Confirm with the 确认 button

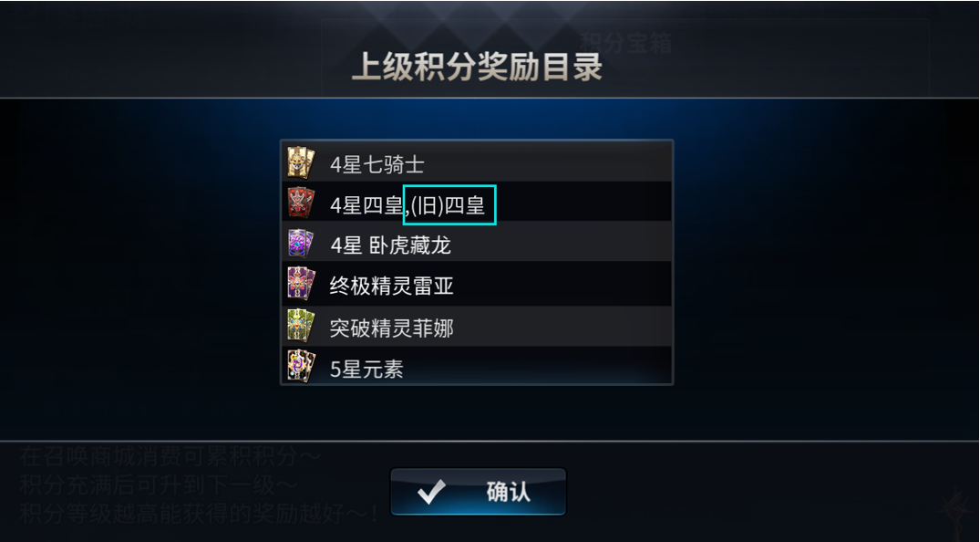tap(478, 492)
